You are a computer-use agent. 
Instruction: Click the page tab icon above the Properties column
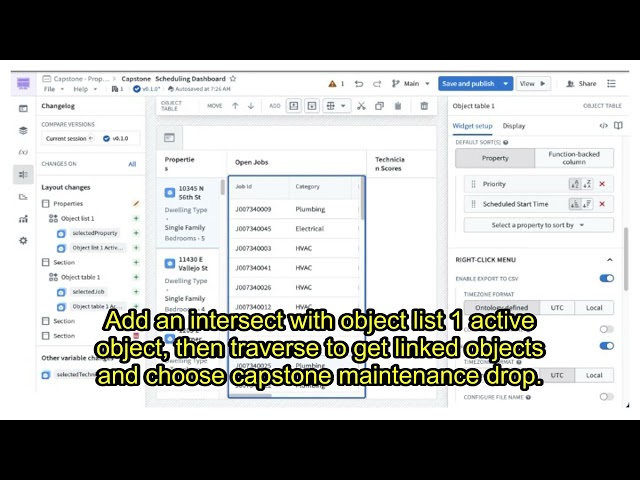click(169, 138)
